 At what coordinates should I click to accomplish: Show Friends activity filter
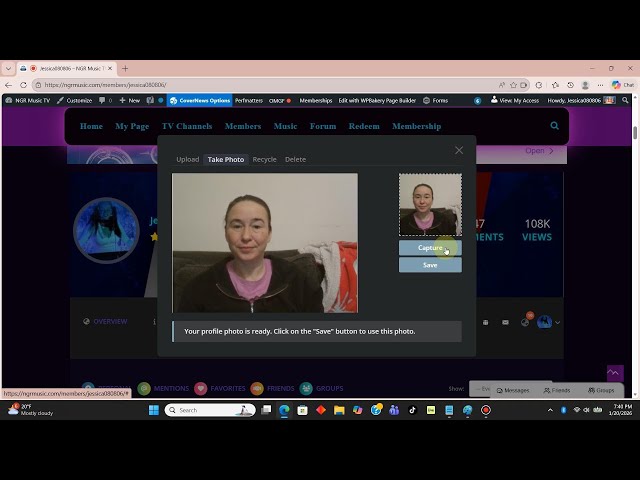tap(272, 388)
